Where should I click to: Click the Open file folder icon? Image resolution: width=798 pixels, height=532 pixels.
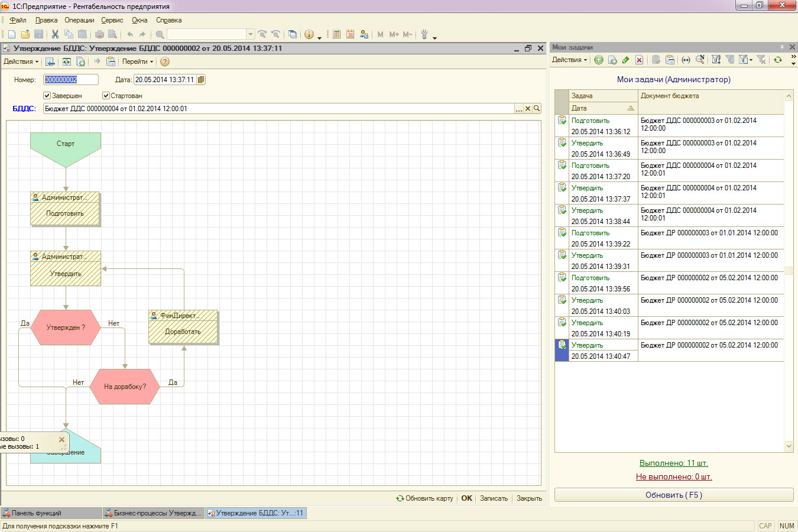(25, 34)
